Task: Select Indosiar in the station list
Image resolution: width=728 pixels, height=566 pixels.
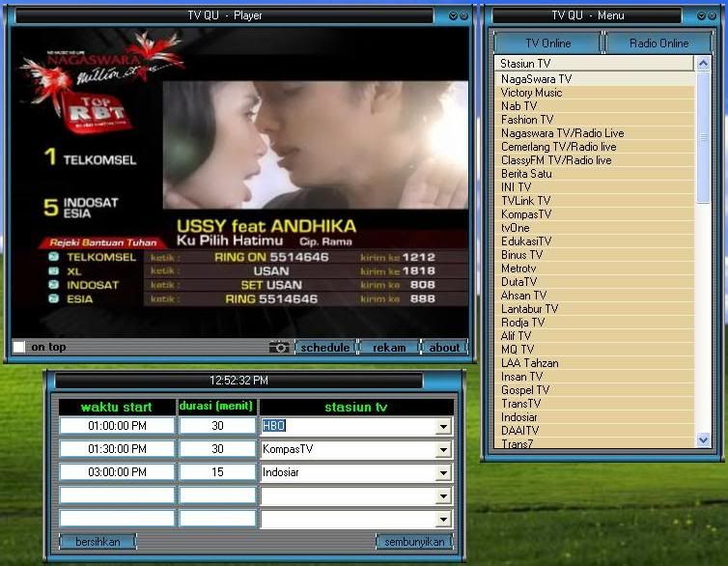Action: [595, 417]
